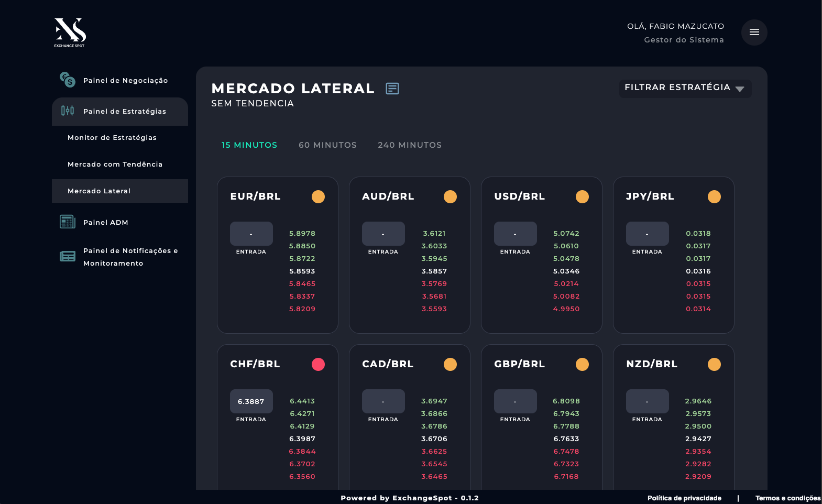
Task: Click GBP/BRL top level 6.8098
Action: [x=566, y=401]
